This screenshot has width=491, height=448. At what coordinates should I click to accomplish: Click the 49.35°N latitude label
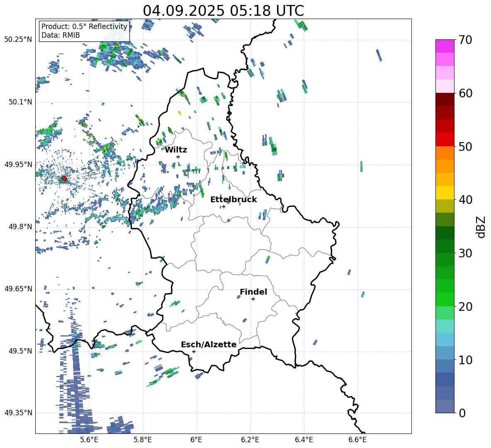pyautogui.click(x=18, y=413)
